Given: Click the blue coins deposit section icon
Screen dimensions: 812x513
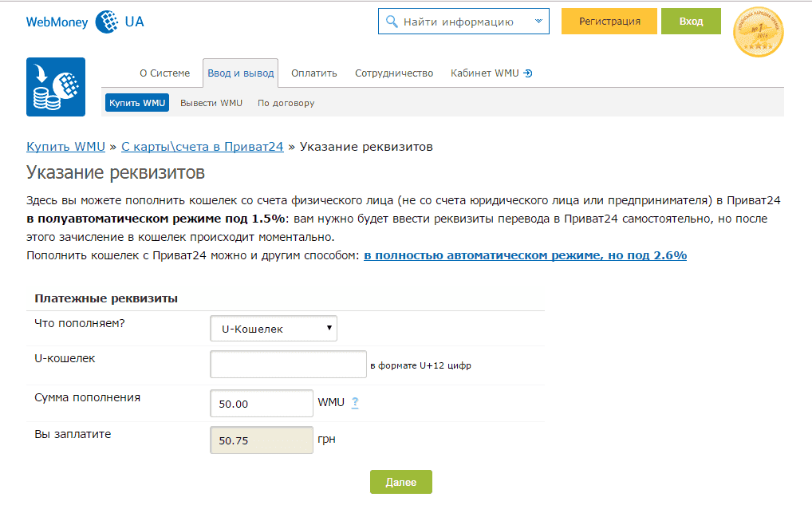Looking at the screenshot, I should (x=56, y=87).
